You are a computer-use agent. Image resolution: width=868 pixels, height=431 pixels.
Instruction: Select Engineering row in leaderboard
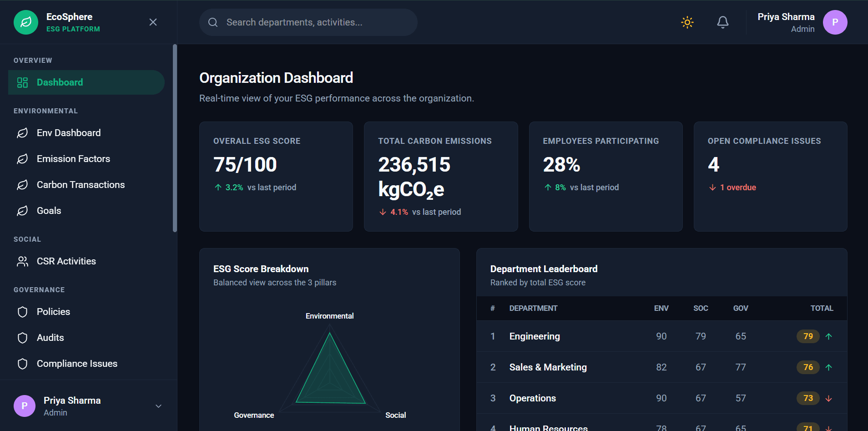[662, 336]
